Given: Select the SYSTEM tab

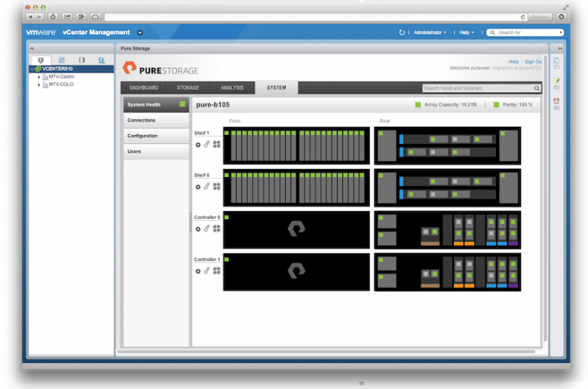Looking at the screenshot, I should (277, 87).
